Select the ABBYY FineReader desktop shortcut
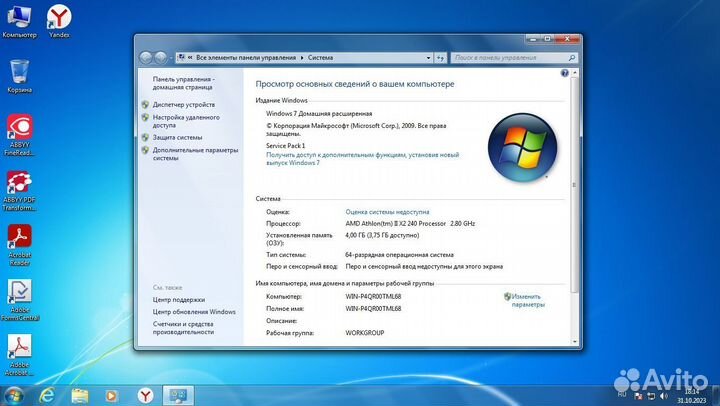The image size is (720, 406). pyautogui.click(x=19, y=135)
